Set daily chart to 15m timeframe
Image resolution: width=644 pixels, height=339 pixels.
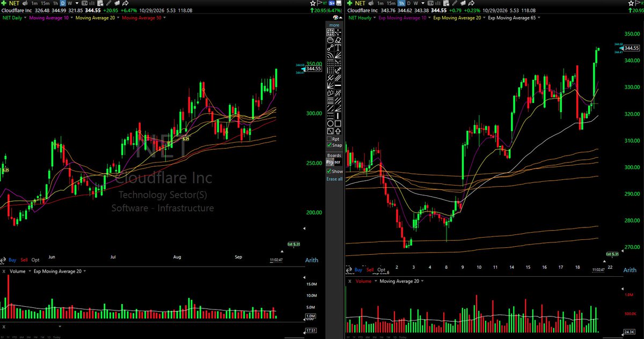tap(45, 3)
